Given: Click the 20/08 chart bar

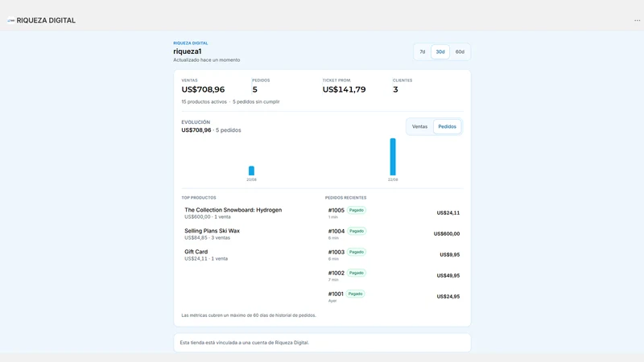Looking at the screenshot, I should click(x=251, y=171).
